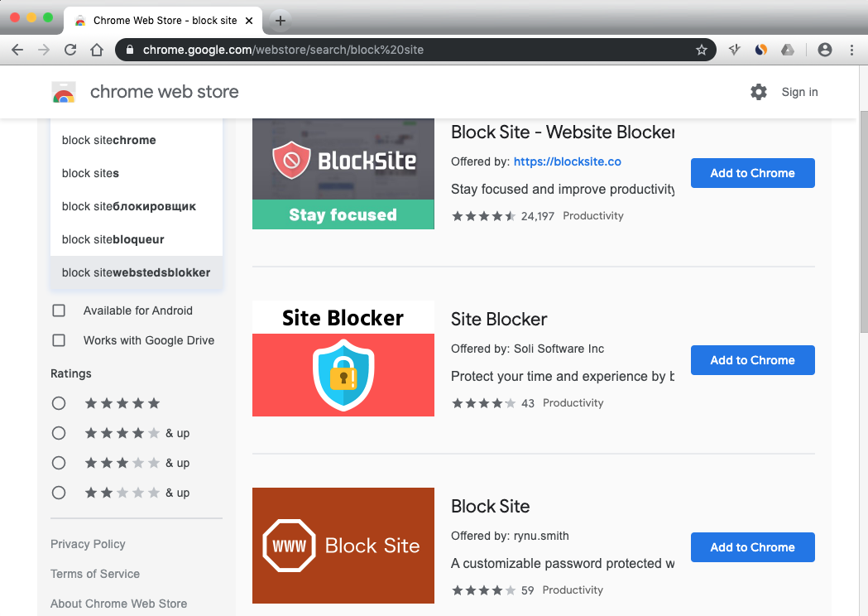Open About Chrome Web Store link
The image size is (868, 616).
coord(119,604)
